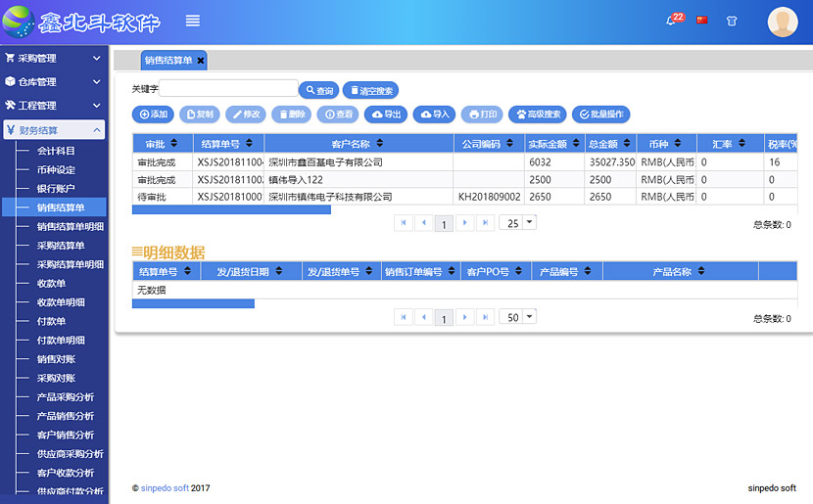Click the 复制 copy button

coord(200,115)
